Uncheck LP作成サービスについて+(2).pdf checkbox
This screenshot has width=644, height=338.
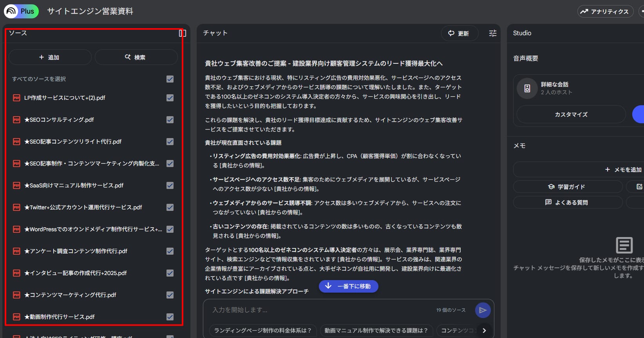[170, 98]
